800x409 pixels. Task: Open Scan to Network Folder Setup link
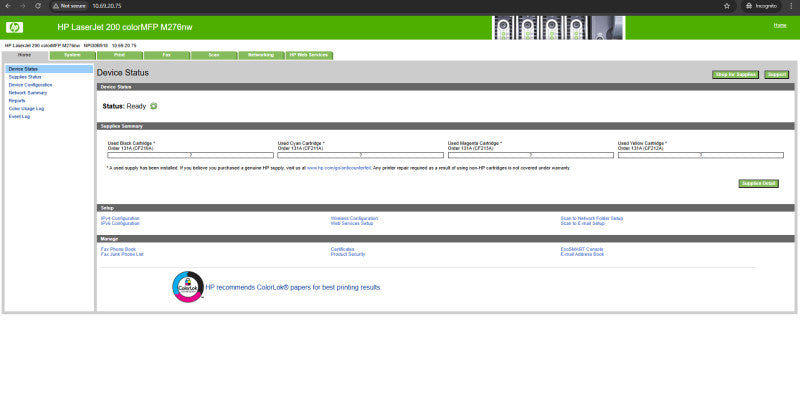tap(591, 218)
